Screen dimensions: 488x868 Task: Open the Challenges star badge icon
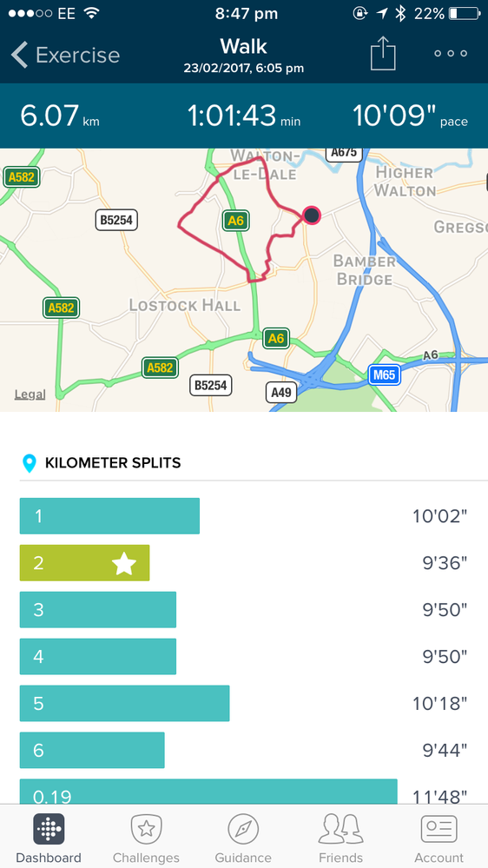[146, 829]
